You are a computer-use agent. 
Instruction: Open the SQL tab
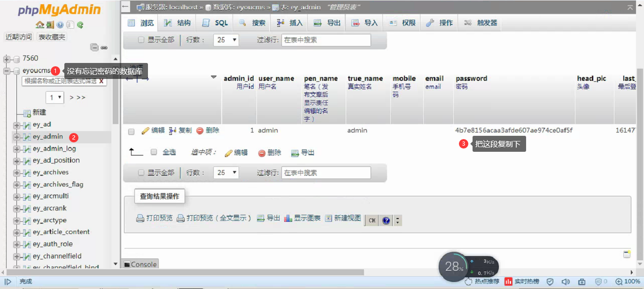(x=215, y=23)
